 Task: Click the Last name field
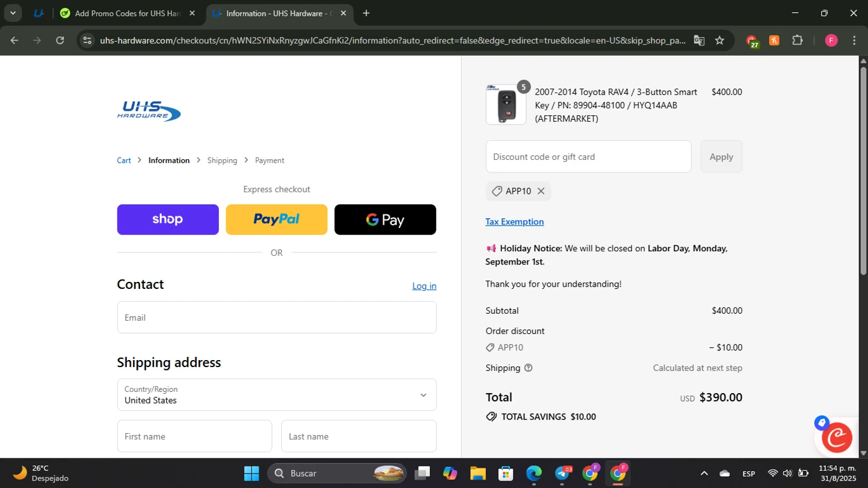click(359, 436)
